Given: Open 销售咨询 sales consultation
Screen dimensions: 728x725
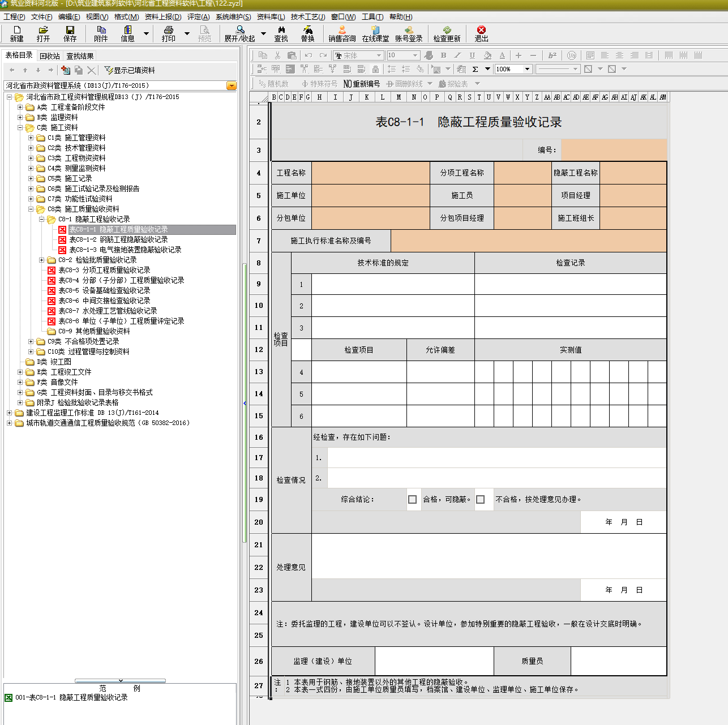Looking at the screenshot, I should tap(342, 34).
